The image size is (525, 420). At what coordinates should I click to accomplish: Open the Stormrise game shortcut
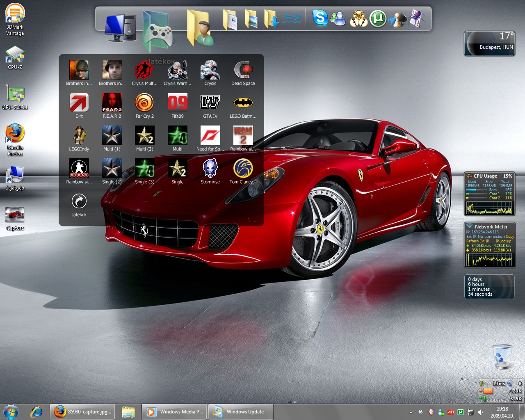[210, 169]
